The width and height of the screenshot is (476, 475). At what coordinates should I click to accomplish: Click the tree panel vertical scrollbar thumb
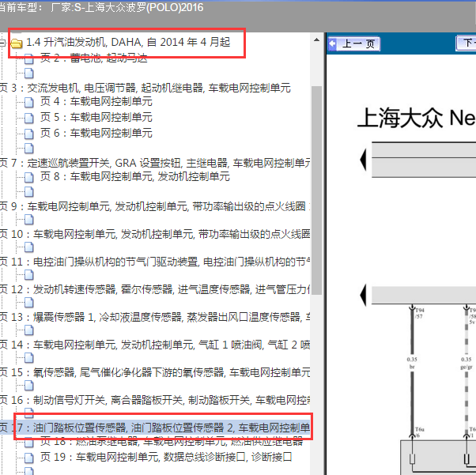coord(316,190)
